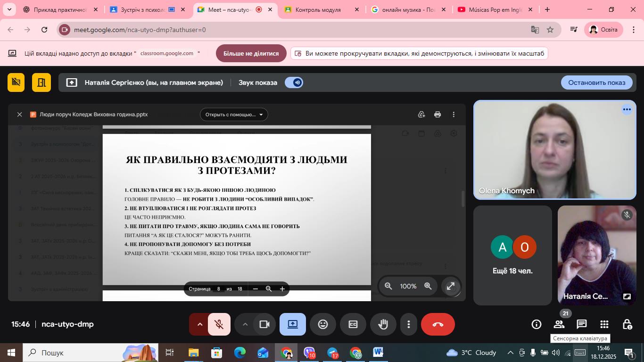644x362 pixels.
Task: Switch to the Контроль модуля tab
Action: pos(318,9)
